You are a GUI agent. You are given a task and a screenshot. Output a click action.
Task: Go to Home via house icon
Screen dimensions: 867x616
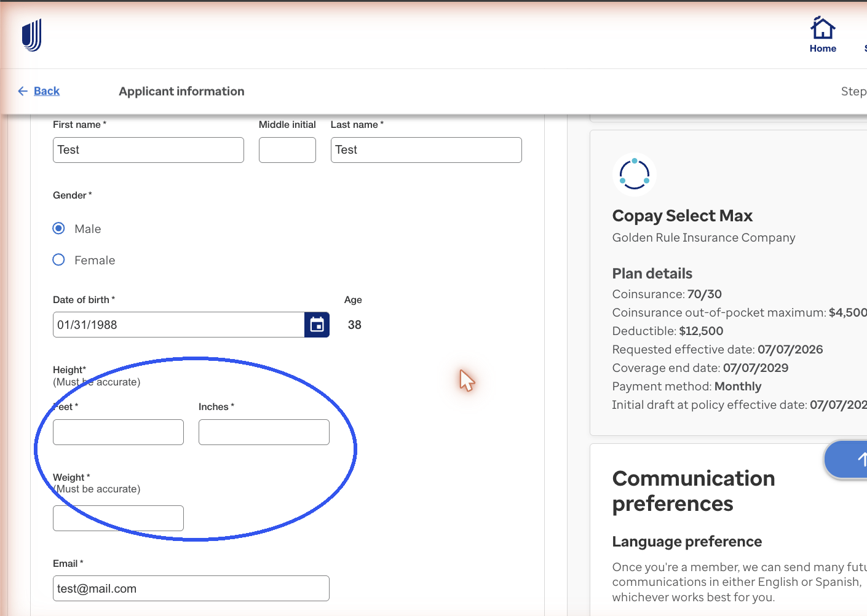823,28
